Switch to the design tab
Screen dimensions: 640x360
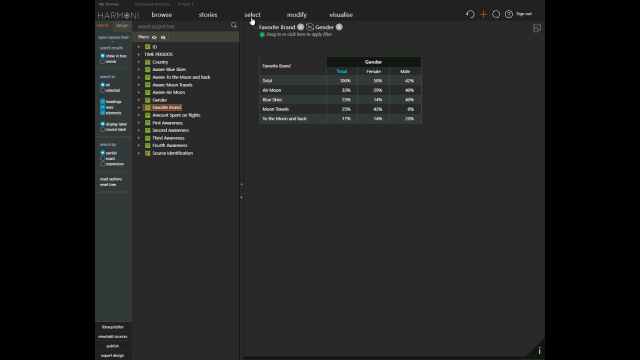click(x=122, y=26)
